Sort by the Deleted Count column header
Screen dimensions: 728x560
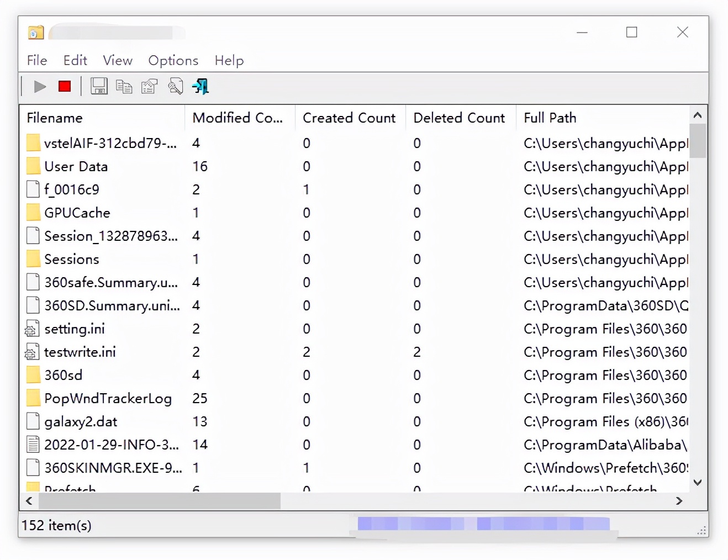click(x=459, y=118)
